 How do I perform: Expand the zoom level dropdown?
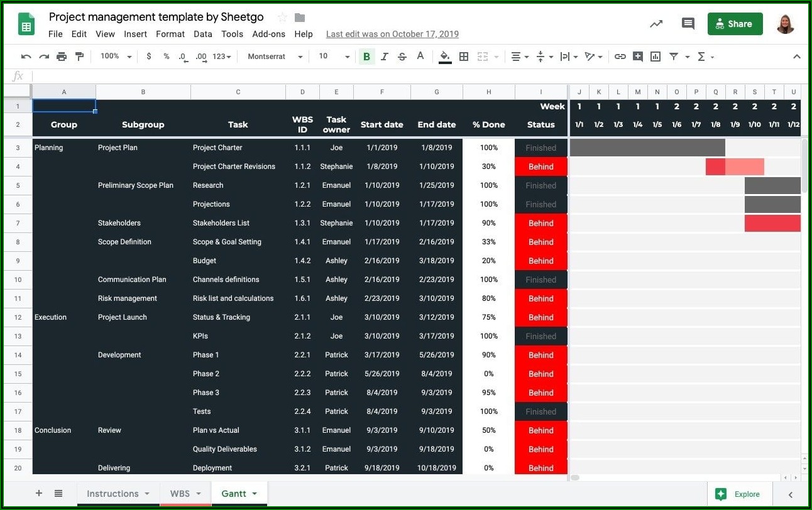coord(116,57)
